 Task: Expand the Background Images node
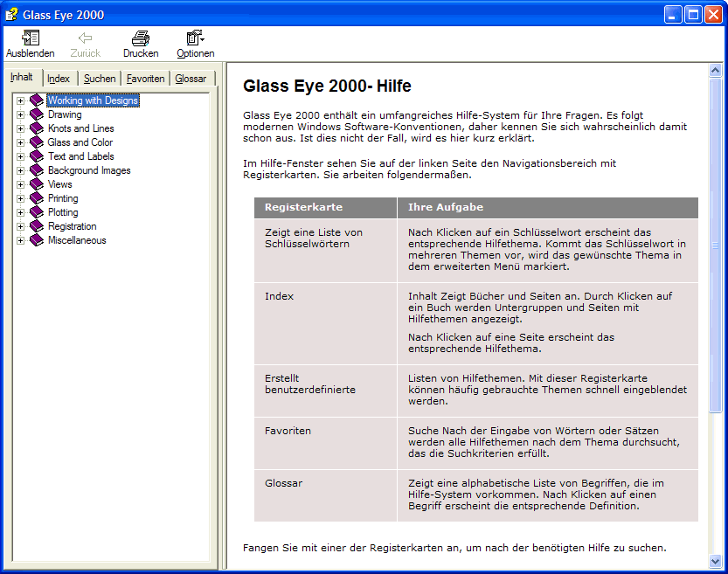(20, 170)
